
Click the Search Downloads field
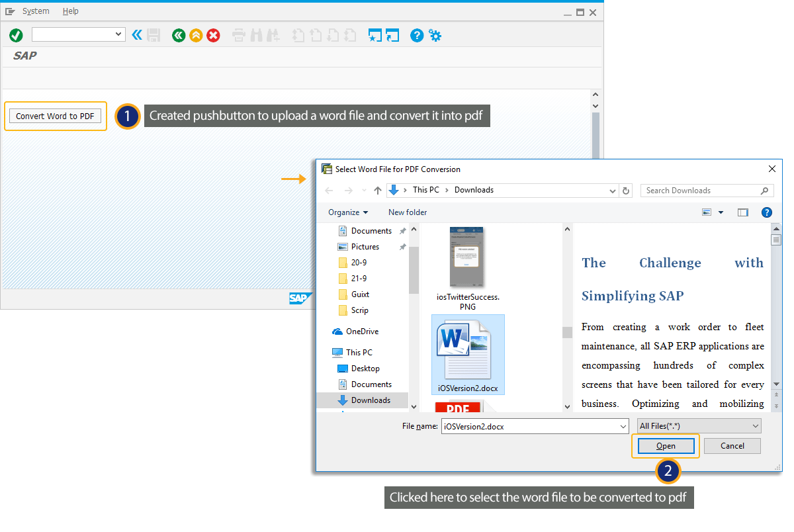click(x=707, y=191)
